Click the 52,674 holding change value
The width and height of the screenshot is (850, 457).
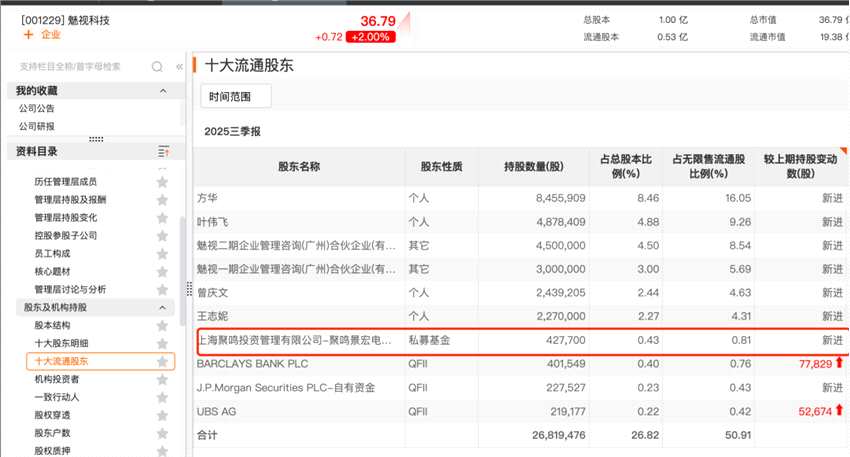click(815, 411)
